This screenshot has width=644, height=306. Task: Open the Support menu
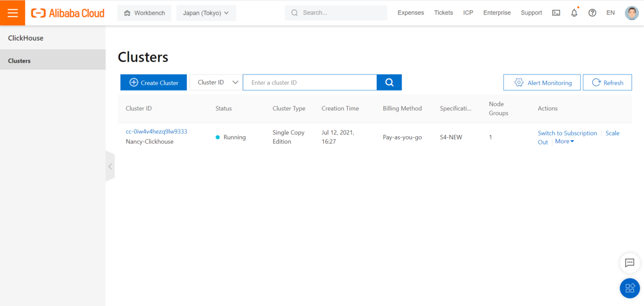point(531,13)
